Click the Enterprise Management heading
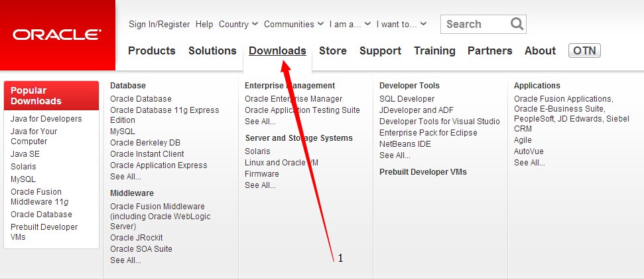Screen dimensions: 644x279 click(290, 86)
